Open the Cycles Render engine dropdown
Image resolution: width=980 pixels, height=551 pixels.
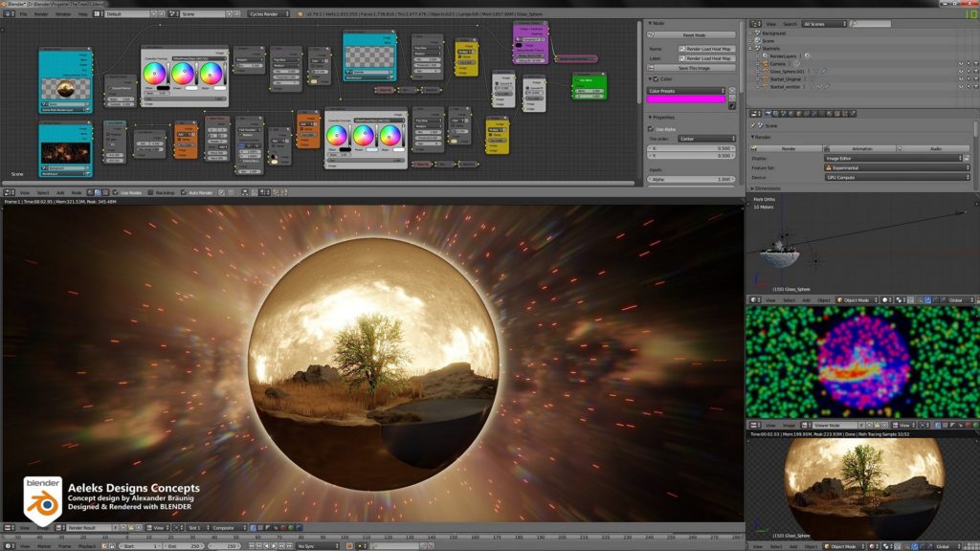pyautogui.click(x=269, y=13)
